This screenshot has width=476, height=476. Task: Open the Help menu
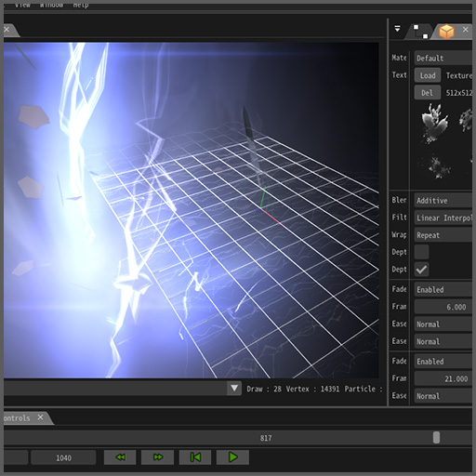pyautogui.click(x=81, y=5)
